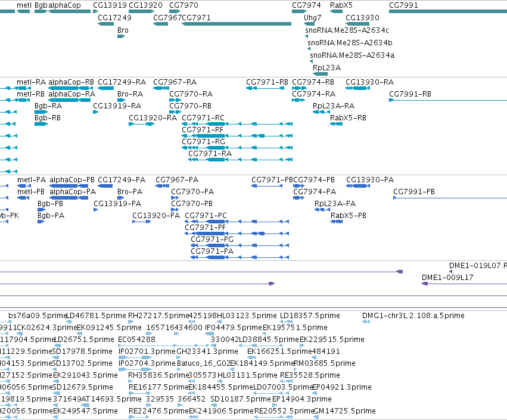Click the Bro-RA transcript label

[130, 94]
